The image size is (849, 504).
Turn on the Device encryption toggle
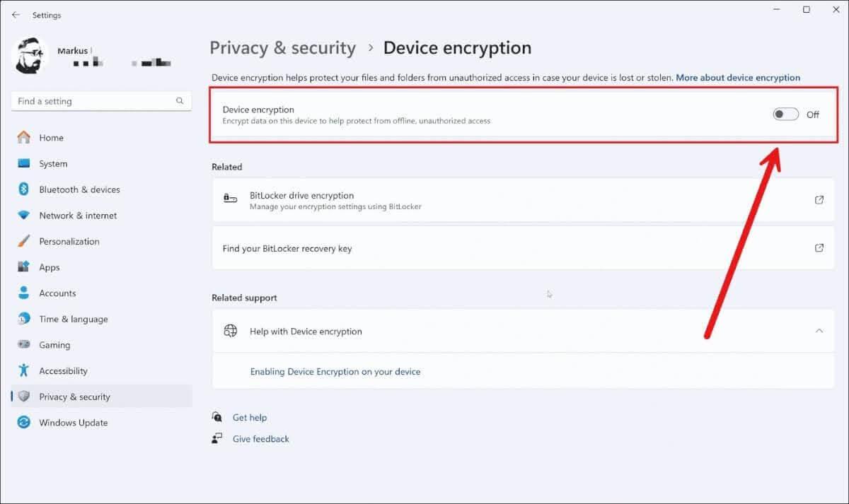[785, 115]
